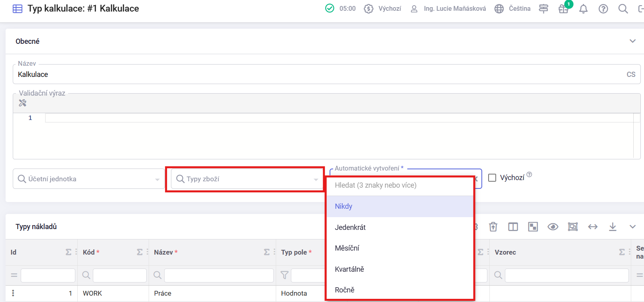Click the Kód filter input
The width and height of the screenshot is (644, 302).
120,275
